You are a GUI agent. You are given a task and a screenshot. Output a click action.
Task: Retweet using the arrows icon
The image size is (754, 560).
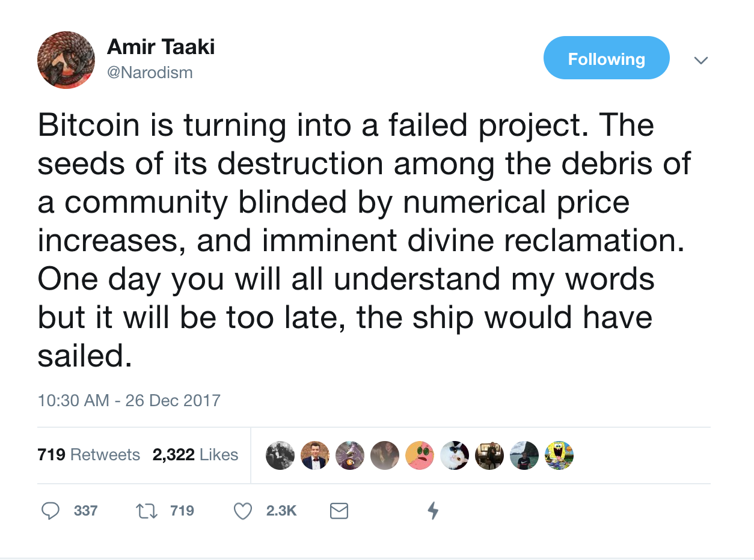coord(145,511)
